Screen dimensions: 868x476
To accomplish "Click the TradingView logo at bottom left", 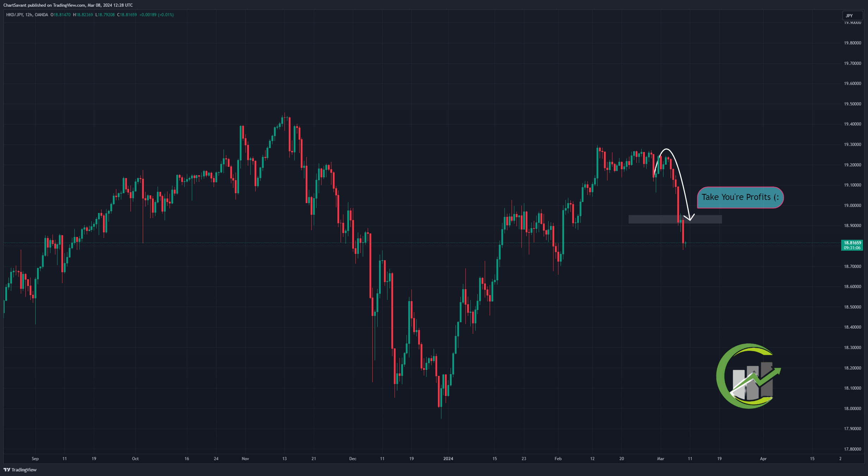I will coord(20,470).
